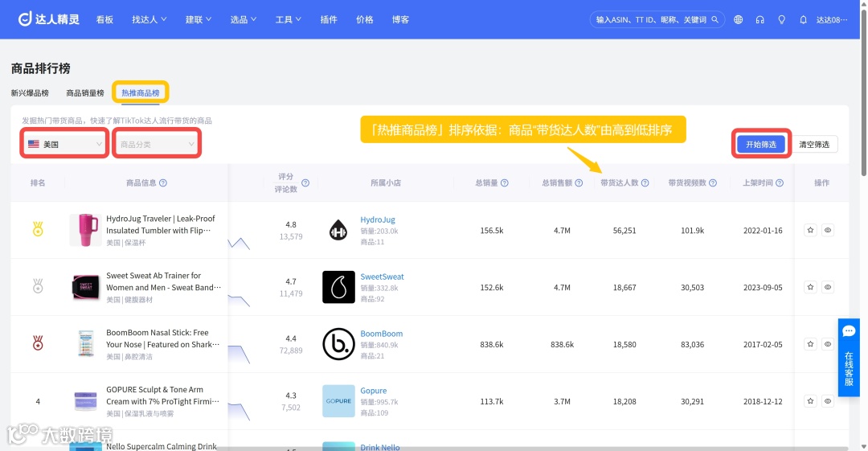Click the 56,251 带货达人数 value
This screenshot has height=451, width=868.
coord(624,231)
